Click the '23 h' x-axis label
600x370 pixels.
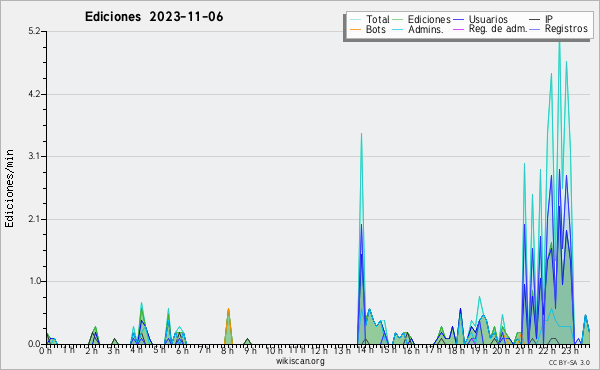point(569,351)
